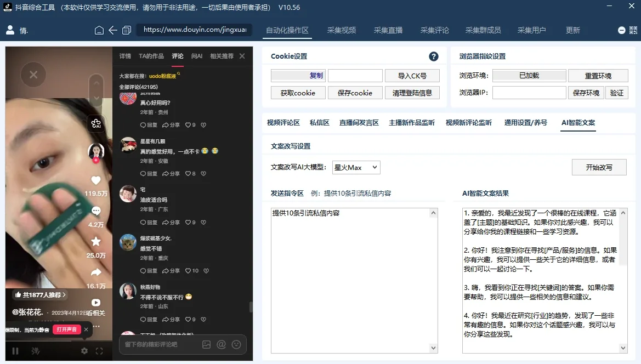Share the video with the arrow icon
This screenshot has width=641, height=364.
tap(96, 272)
